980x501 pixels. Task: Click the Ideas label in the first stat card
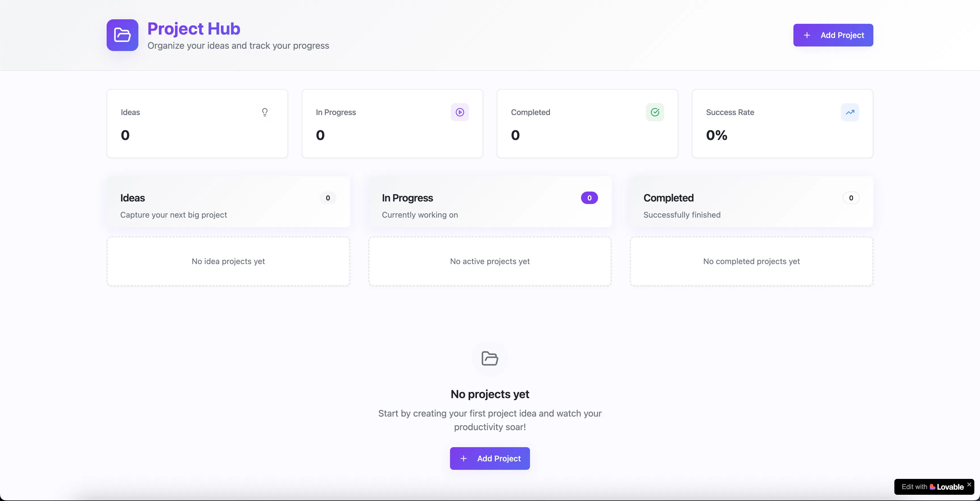(x=130, y=112)
